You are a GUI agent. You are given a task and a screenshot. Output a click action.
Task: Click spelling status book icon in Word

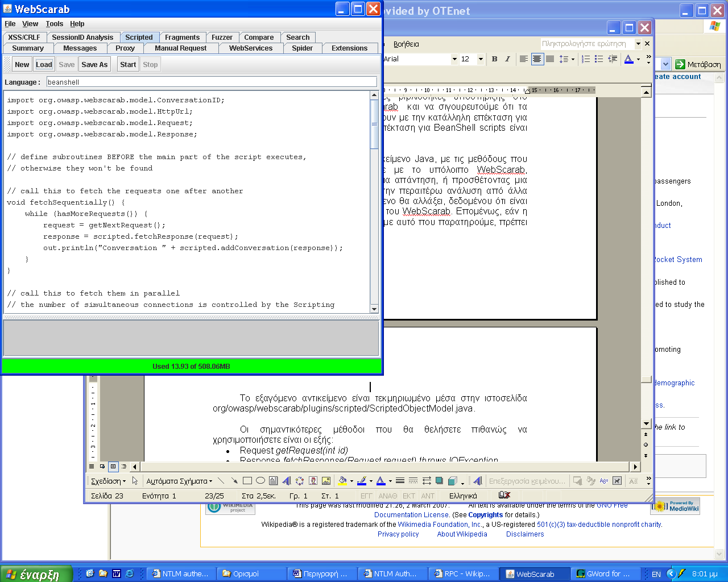tap(504, 495)
